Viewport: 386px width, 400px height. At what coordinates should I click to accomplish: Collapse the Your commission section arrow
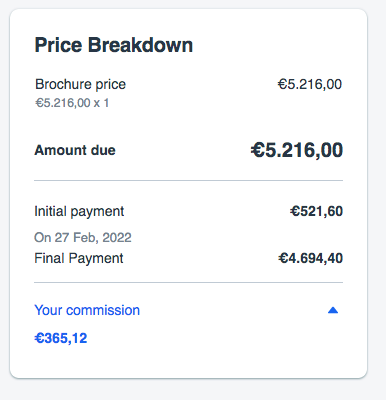(x=333, y=310)
